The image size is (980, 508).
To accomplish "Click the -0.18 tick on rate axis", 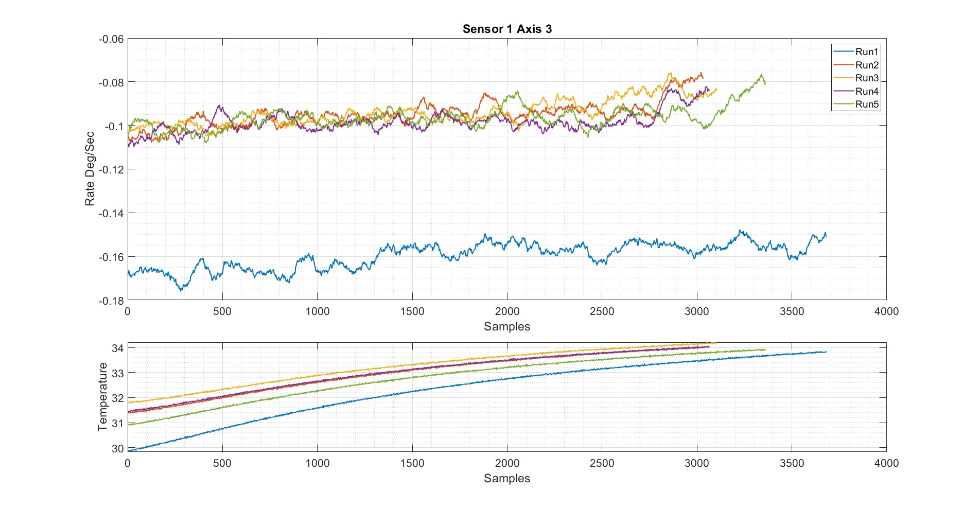I will (111, 301).
